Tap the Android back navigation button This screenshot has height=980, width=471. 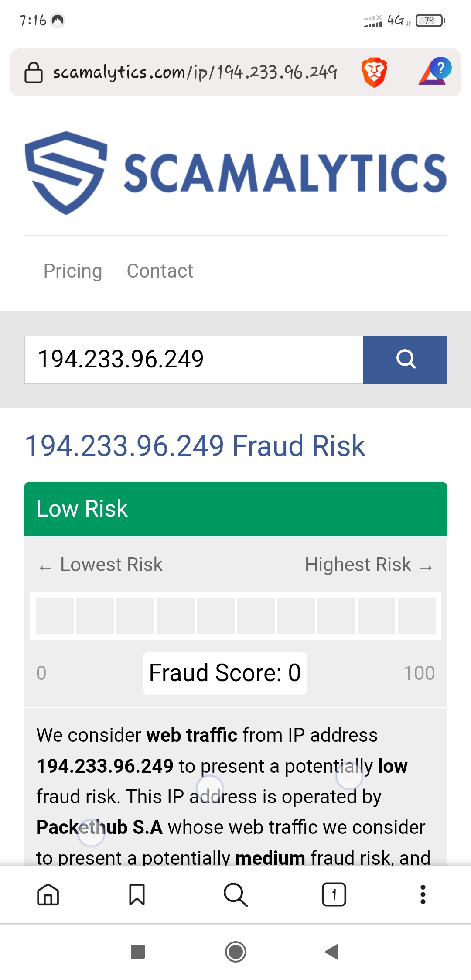[x=332, y=952]
